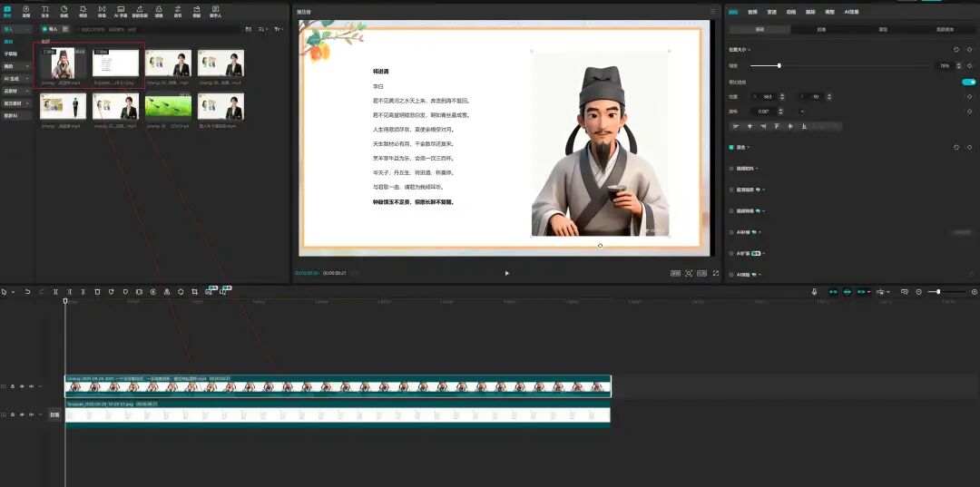Lock the top video track
The width and height of the screenshot is (980, 487).
[13, 386]
